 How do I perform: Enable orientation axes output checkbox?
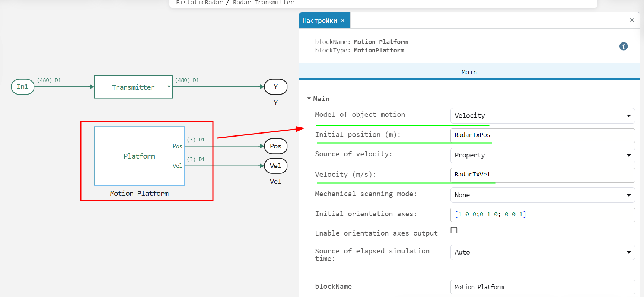click(454, 230)
